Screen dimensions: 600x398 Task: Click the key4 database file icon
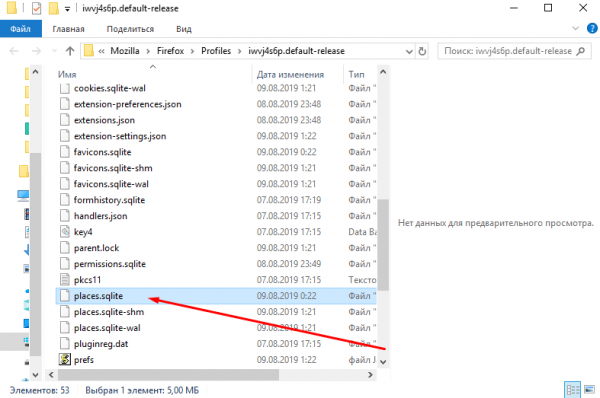pos(65,232)
